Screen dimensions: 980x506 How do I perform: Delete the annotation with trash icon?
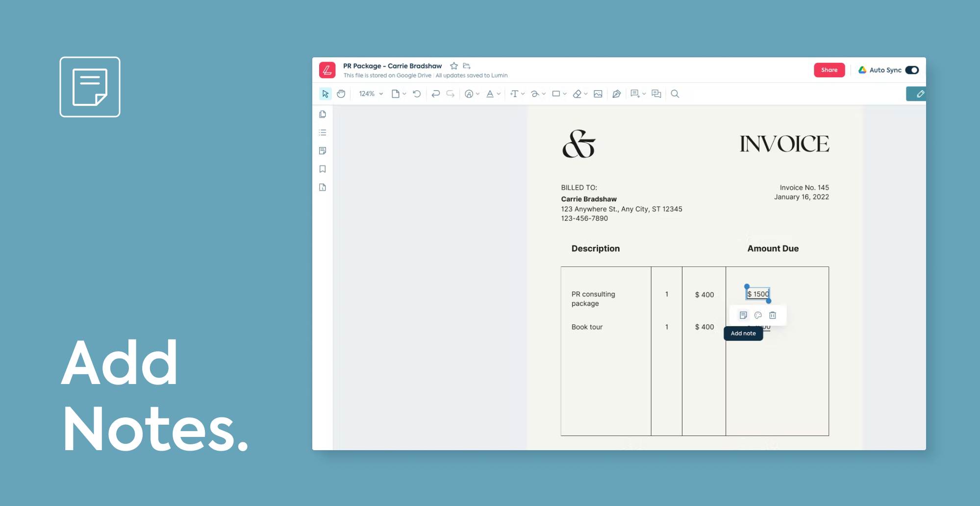tap(773, 315)
